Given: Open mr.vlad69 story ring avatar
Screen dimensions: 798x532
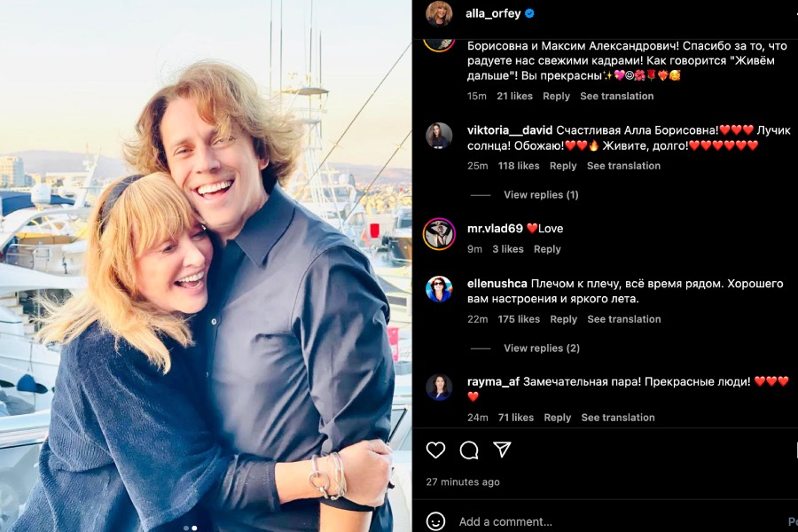Looking at the screenshot, I should [439, 234].
